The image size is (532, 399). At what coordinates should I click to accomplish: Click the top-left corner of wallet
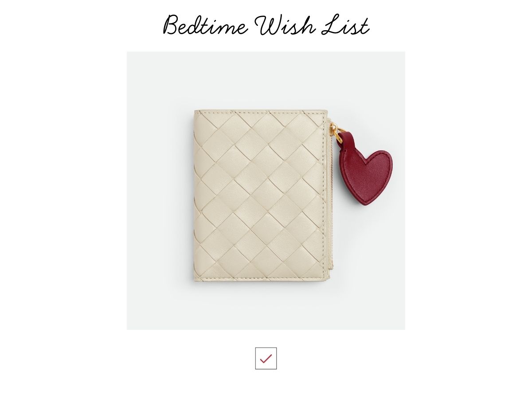[196, 112]
